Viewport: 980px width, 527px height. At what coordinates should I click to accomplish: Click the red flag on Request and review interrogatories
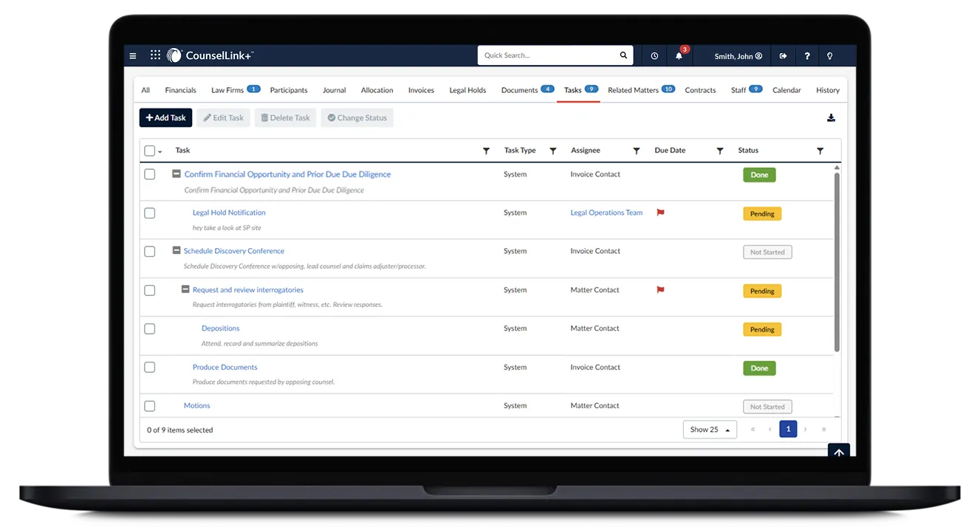point(660,290)
